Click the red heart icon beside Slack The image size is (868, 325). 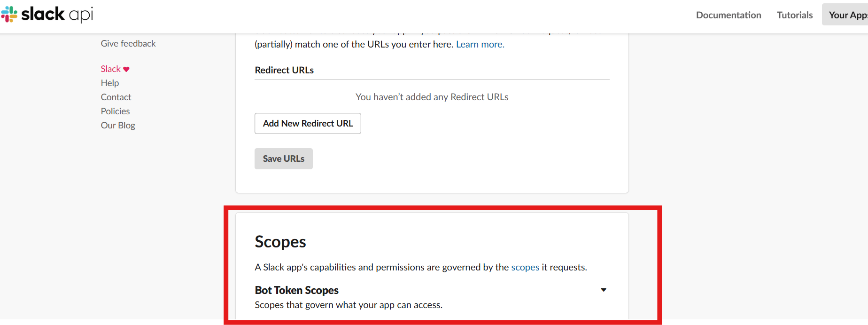pos(126,69)
